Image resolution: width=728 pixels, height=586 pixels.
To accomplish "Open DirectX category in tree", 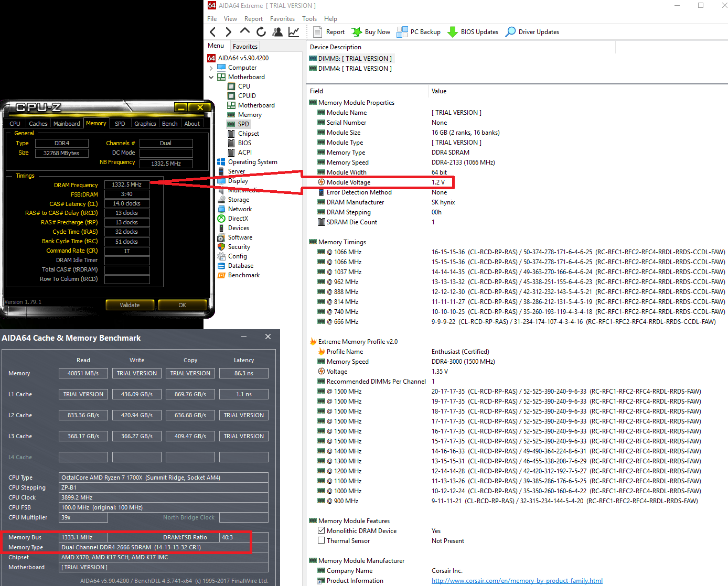I will tap(233, 219).
